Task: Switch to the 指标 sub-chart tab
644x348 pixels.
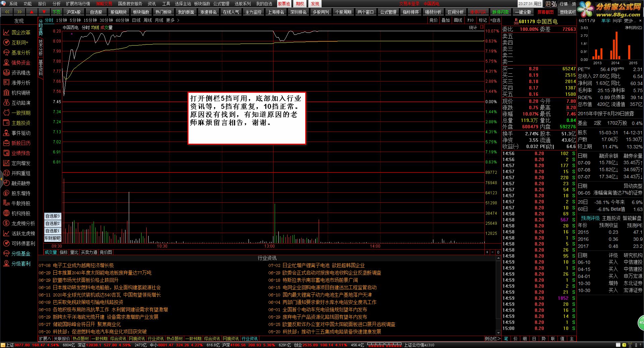Action: [64, 252]
